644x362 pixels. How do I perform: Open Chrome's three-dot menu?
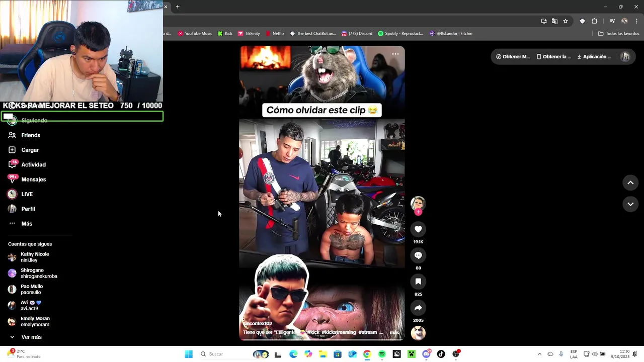pyautogui.click(x=636, y=21)
